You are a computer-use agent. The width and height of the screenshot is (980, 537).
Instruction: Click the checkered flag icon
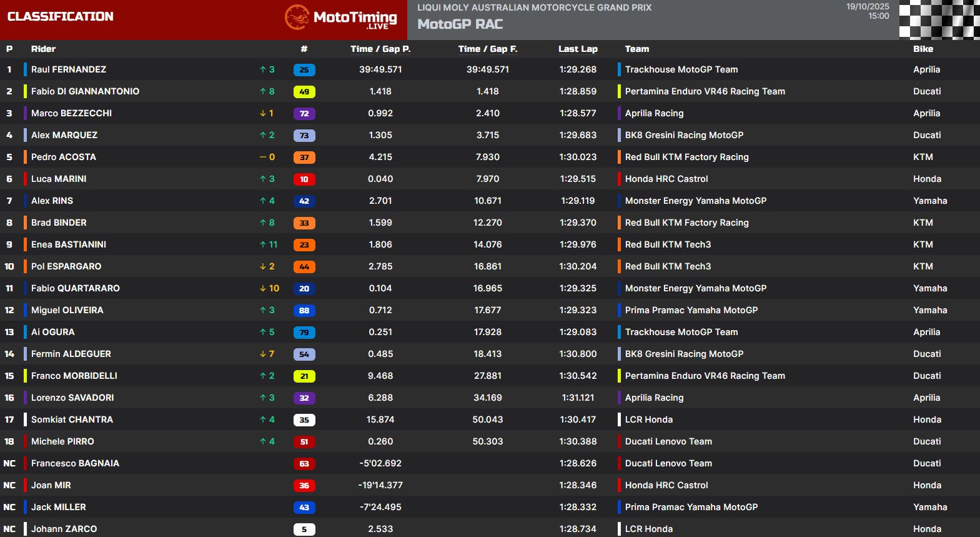click(939, 20)
